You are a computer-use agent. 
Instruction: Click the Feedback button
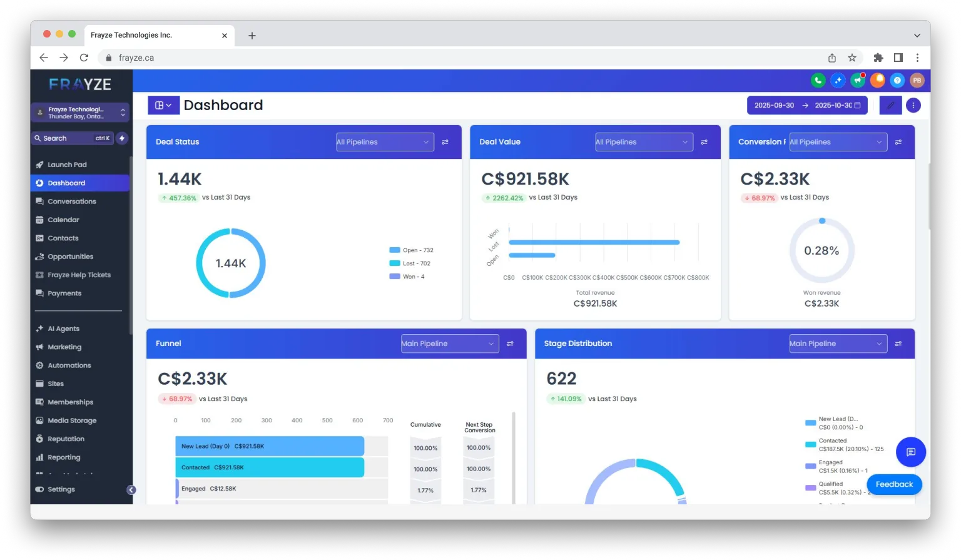tap(893, 484)
